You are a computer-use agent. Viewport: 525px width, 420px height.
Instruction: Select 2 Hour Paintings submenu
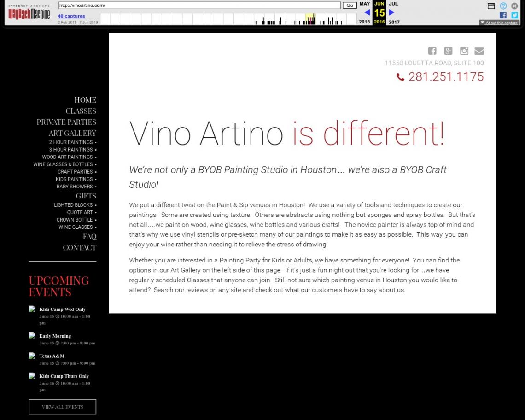click(71, 142)
